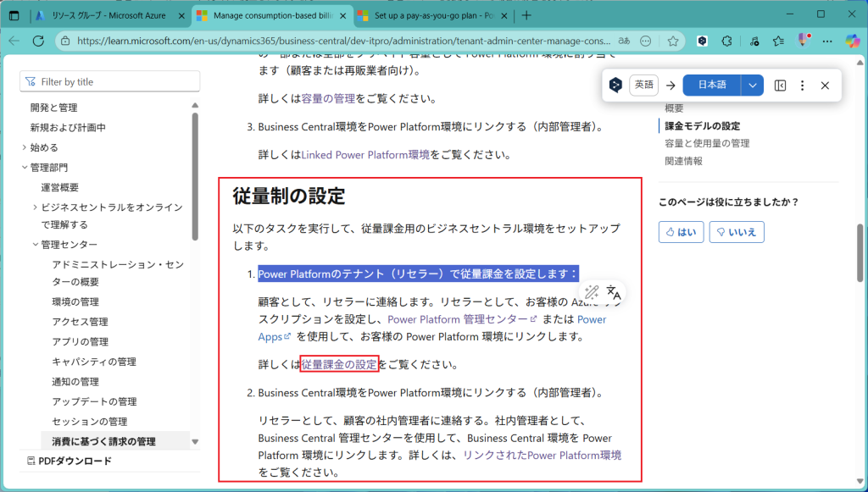Open the Extensions puzzle icon
This screenshot has height=492, width=868.
(726, 41)
